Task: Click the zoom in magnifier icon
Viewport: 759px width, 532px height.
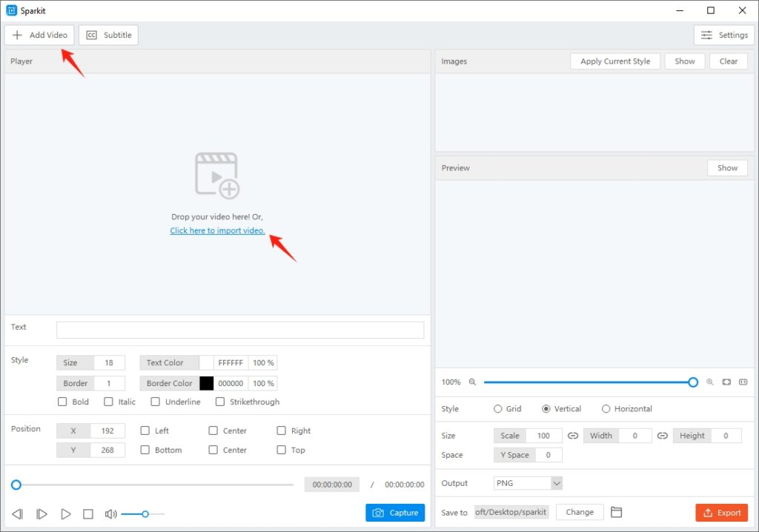Action: coord(709,382)
